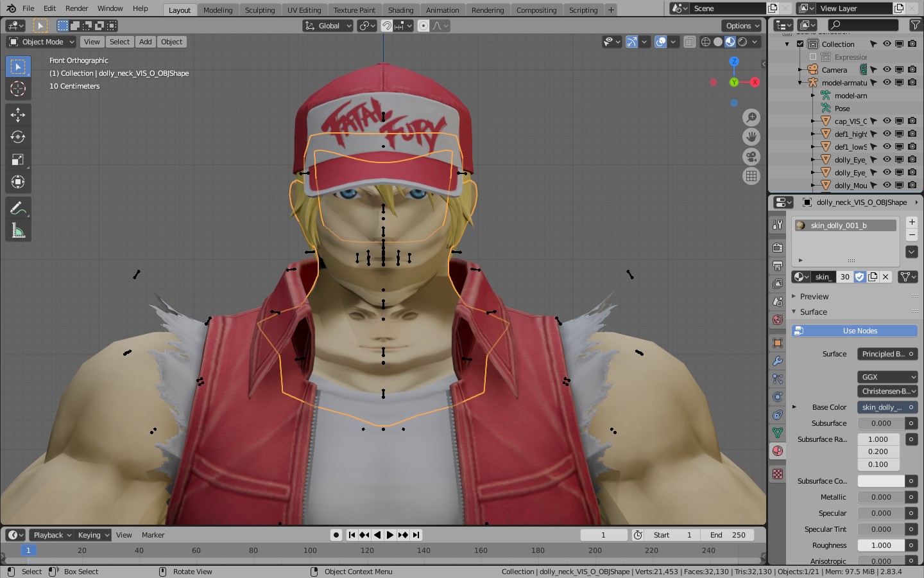Select solid viewport shading
924x578 pixels.
(x=718, y=42)
